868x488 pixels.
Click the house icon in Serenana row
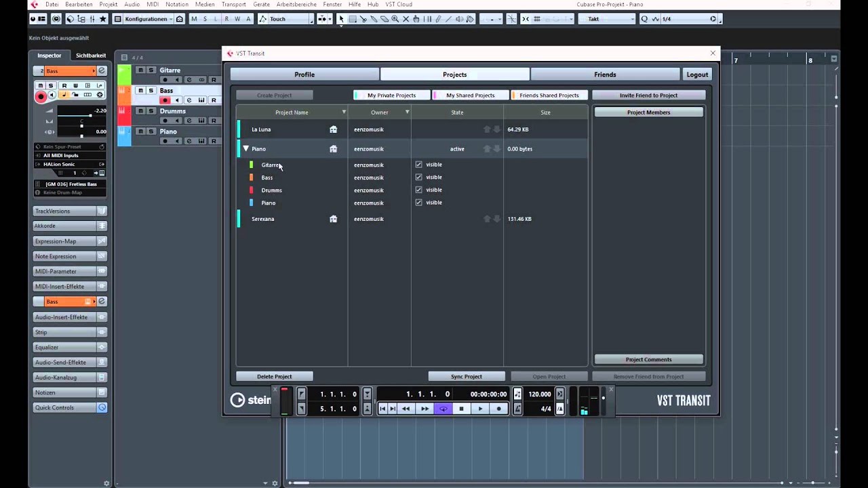(x=333, y=219)
